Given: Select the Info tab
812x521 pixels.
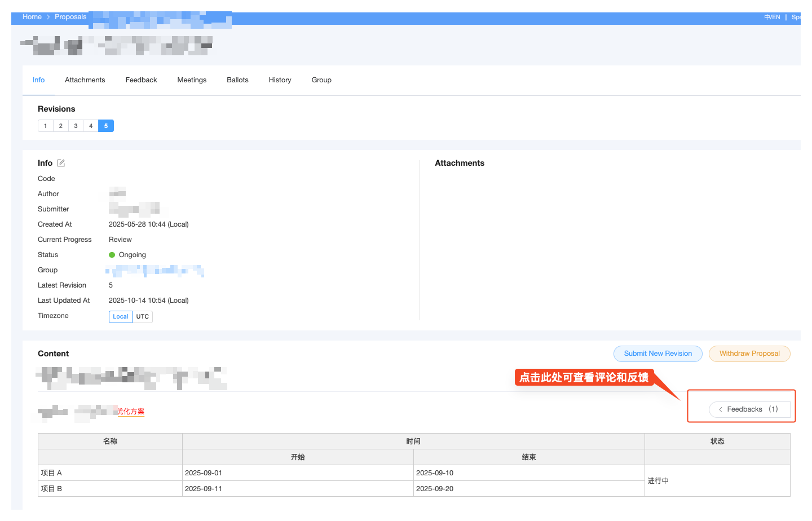Looking at the screenshot, I should (38, 80).
